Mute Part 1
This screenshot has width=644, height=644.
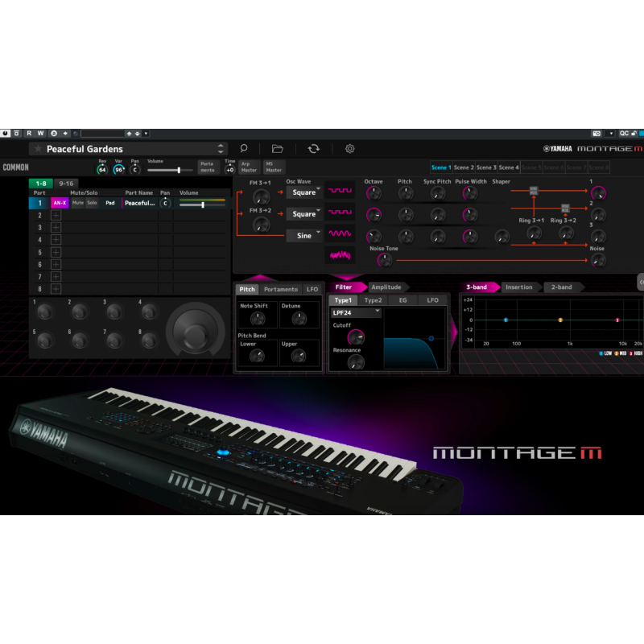click(77, 203)
